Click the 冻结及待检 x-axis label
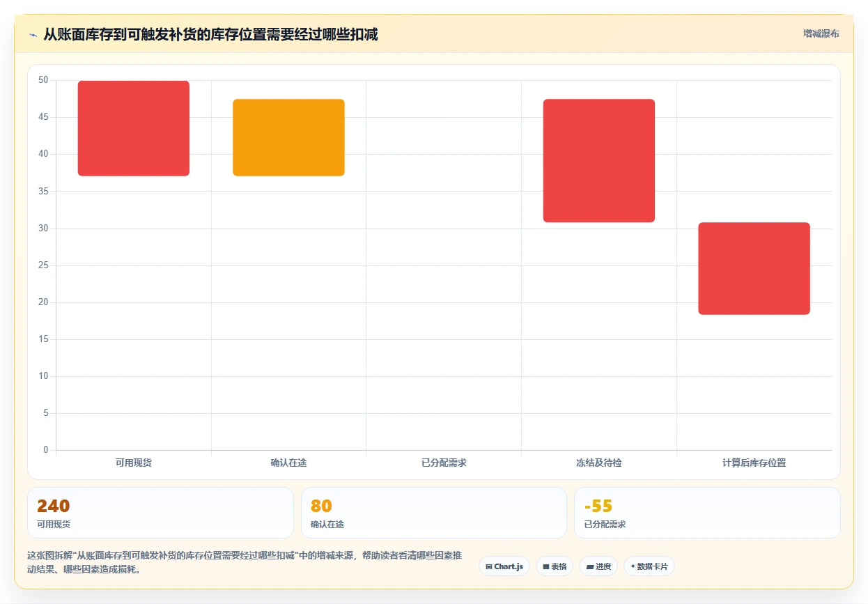The width and height of the screenshot is (868, 604). (x=599, y=463)
